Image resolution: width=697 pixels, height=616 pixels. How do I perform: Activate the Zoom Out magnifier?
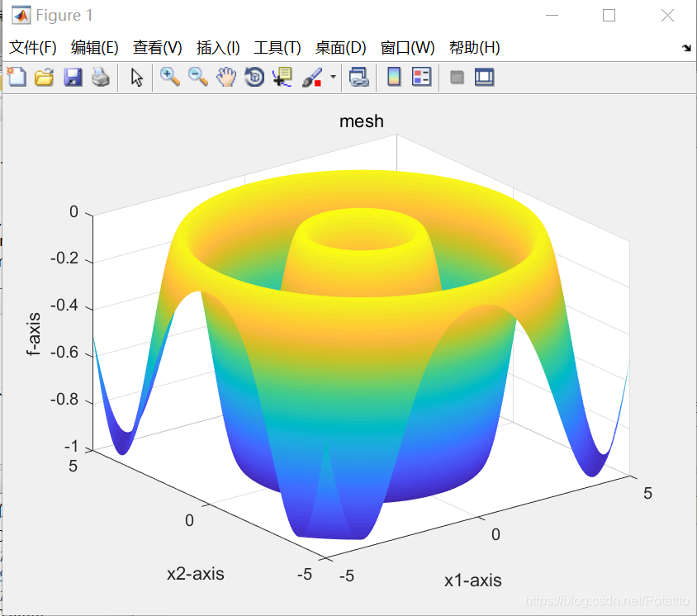pos(198,77)
